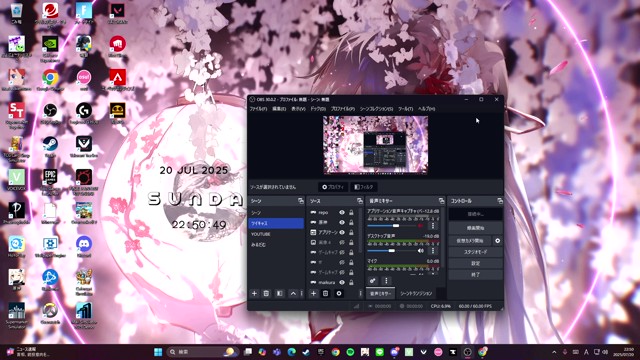Screen dimensions: 640x360
Task: Open three-dot options for application audio capture
Action: tap(433, 226)
